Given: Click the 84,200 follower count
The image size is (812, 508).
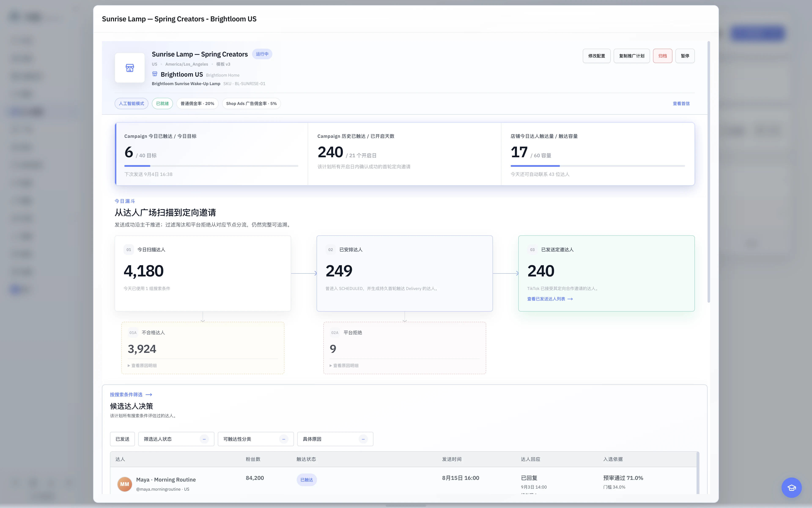Looking at the screenshot, I should pyautogui.click(x=255, y=478).
